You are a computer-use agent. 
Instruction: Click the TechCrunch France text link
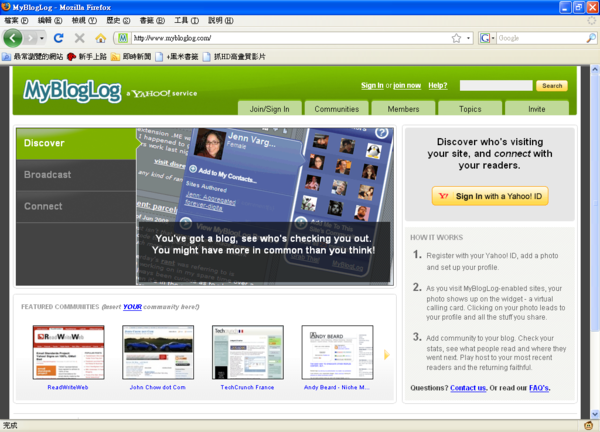click(x=247, y=387)
